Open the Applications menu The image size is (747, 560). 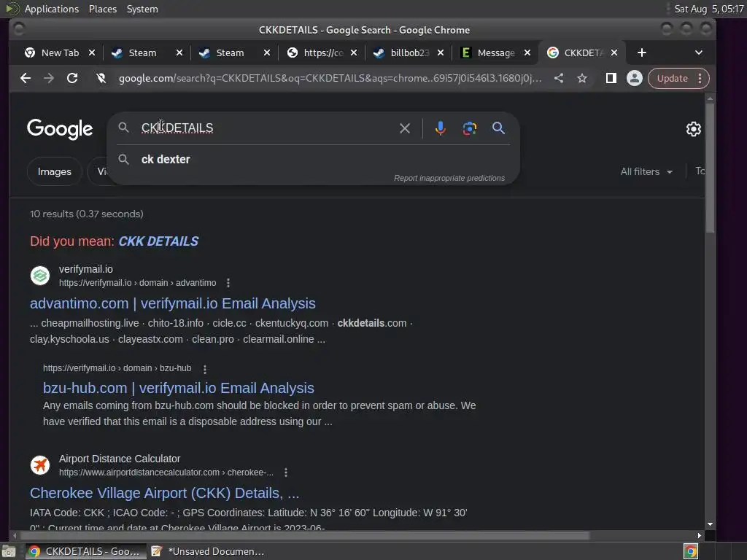pos(52,9)
